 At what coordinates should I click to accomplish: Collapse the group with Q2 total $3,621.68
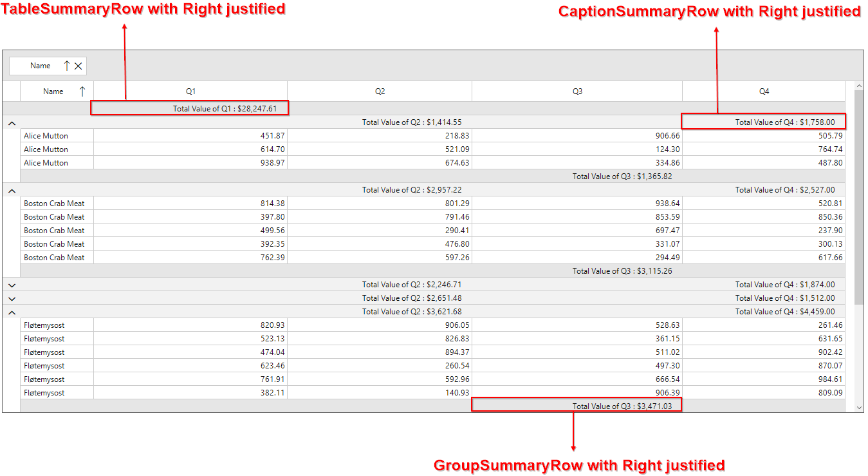(x=12, y=312)
